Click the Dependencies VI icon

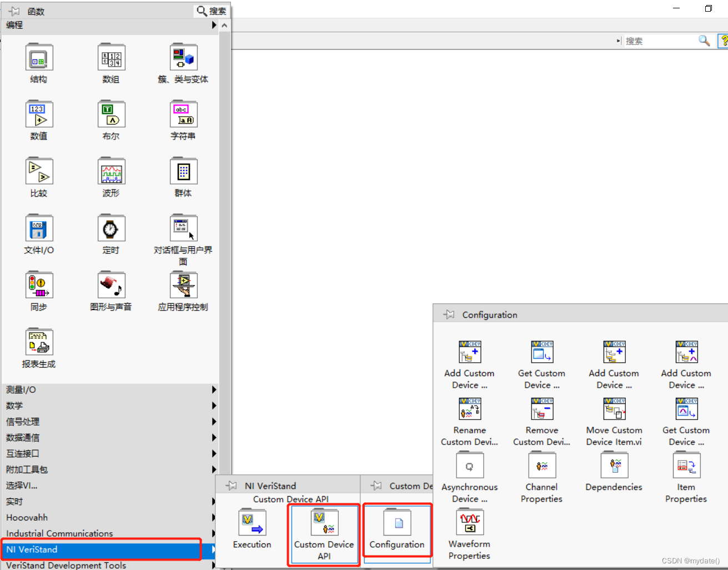[614, 466]
